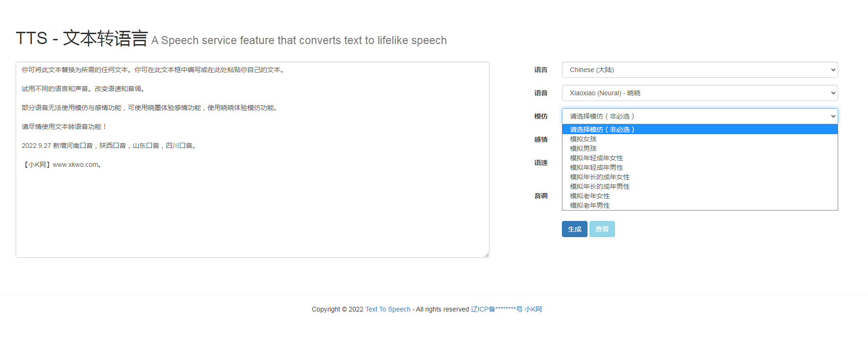Visit the 小K网 footer link
The width and height of the screenshot is (868, 358).
[x=533, y=309]
